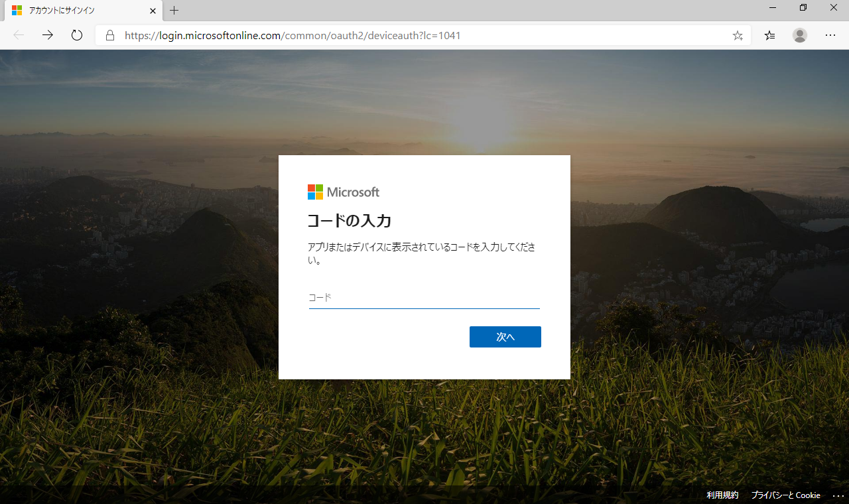Open the 利用規約 link
Screen dimensions: 849x504
click(x=722, y=495)
